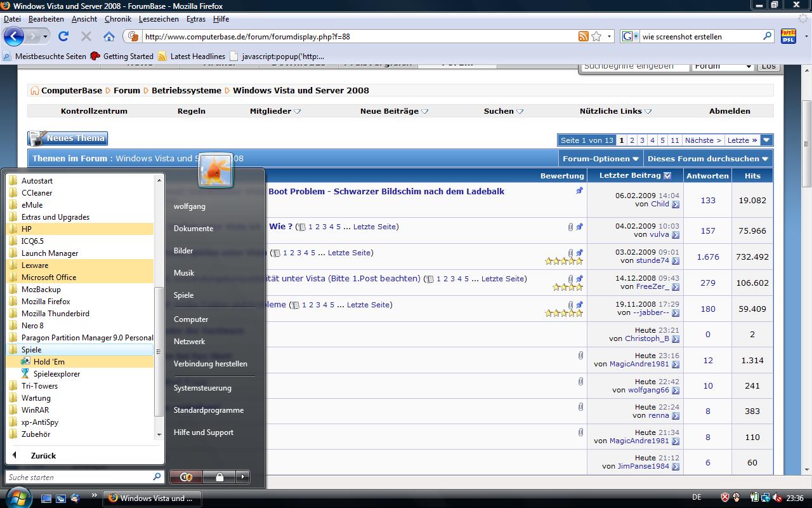
Task: Click the Start menu power button
Action: [x=186, y=477]
